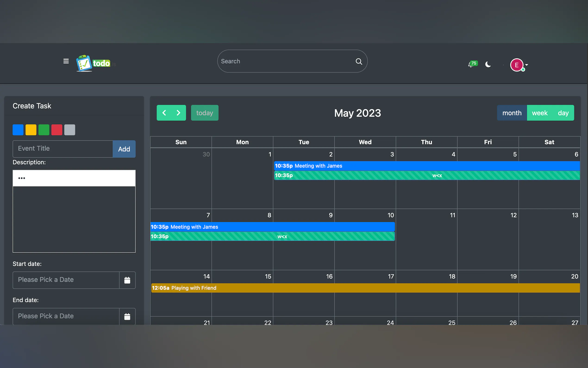The width and height of the screenshot is (588, 368).
Task: Click the search magnifier icon
Action: click(x=359, y=61)
